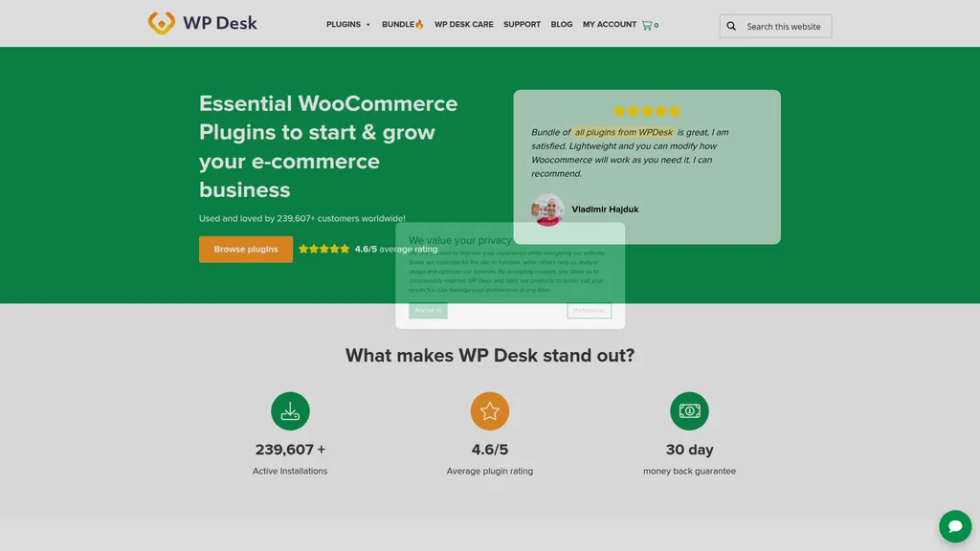Click the green download installations icon

(x=290, y=411)
